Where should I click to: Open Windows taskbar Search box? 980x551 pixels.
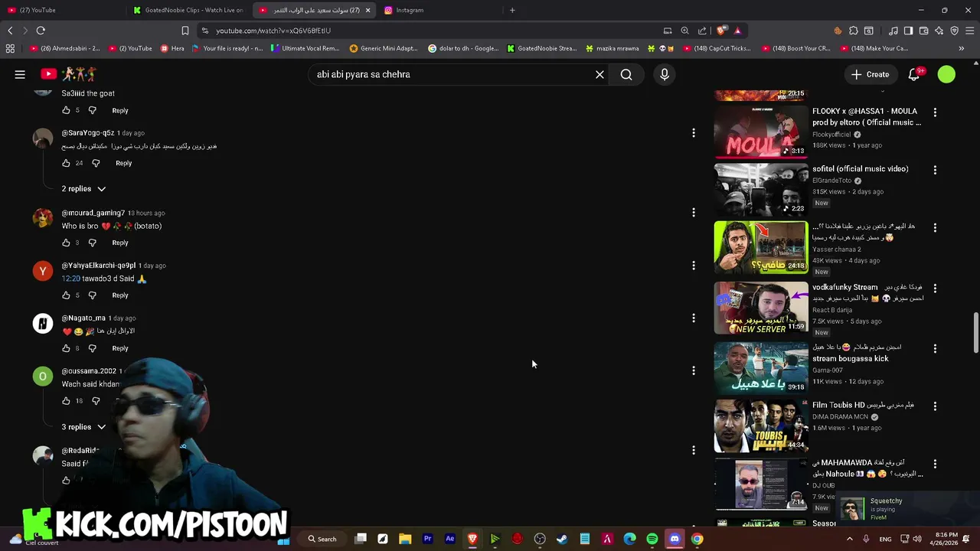[322, 539]
